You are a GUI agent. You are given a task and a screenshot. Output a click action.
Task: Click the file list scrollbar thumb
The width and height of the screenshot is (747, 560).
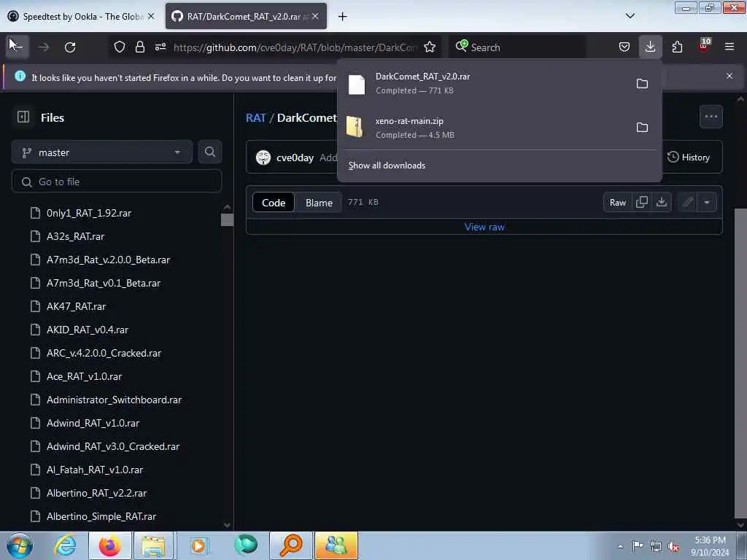228,219
